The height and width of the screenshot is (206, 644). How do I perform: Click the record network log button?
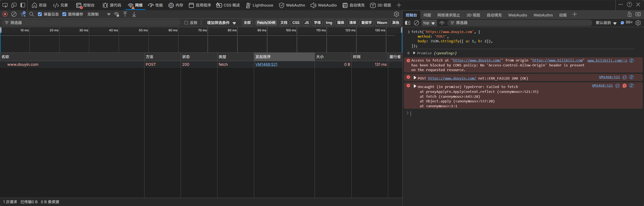[x=5, y=14]
